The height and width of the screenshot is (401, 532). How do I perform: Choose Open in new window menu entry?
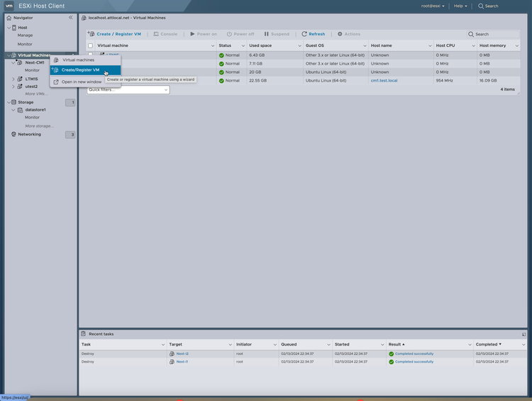(81, 82)
